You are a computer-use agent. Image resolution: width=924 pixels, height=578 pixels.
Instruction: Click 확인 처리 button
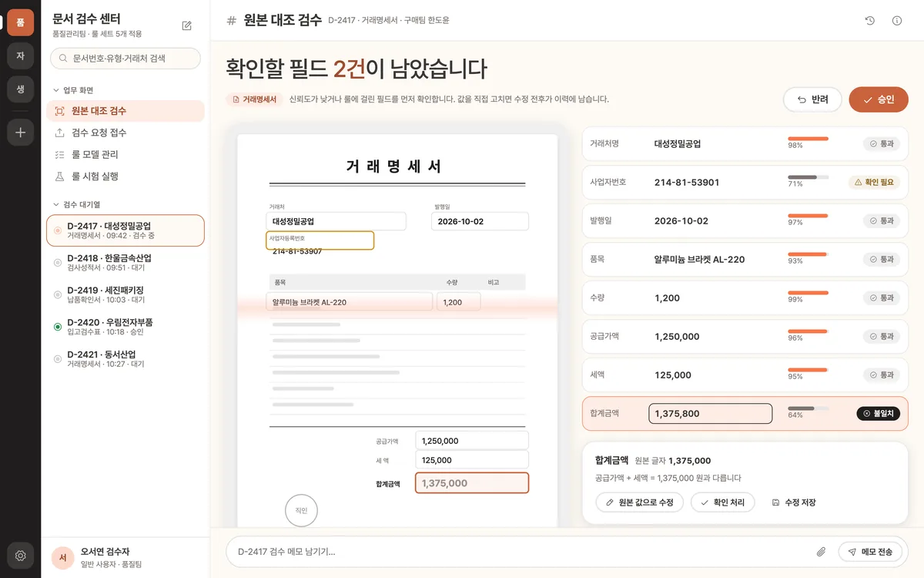[x=722, y=502]
